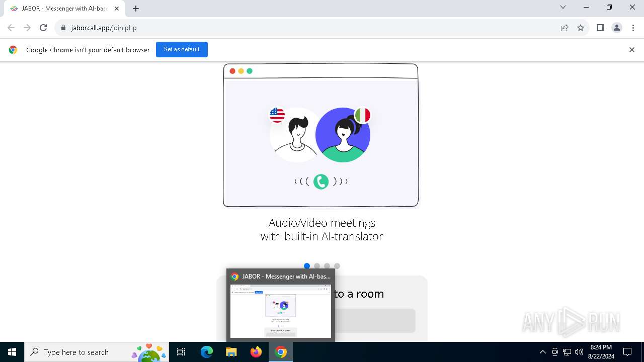Open the notification center
This screenshot has height=362, width=644.
[627, 352]
